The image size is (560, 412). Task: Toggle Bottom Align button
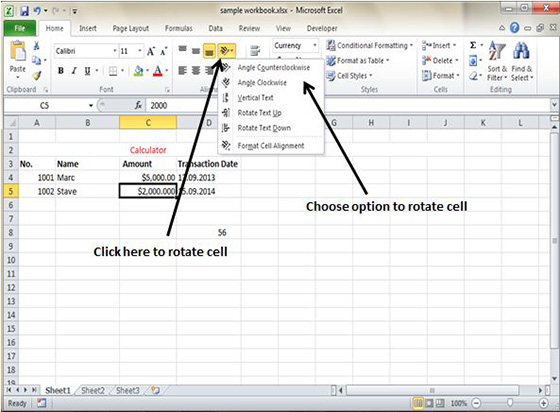pos(209,51)
